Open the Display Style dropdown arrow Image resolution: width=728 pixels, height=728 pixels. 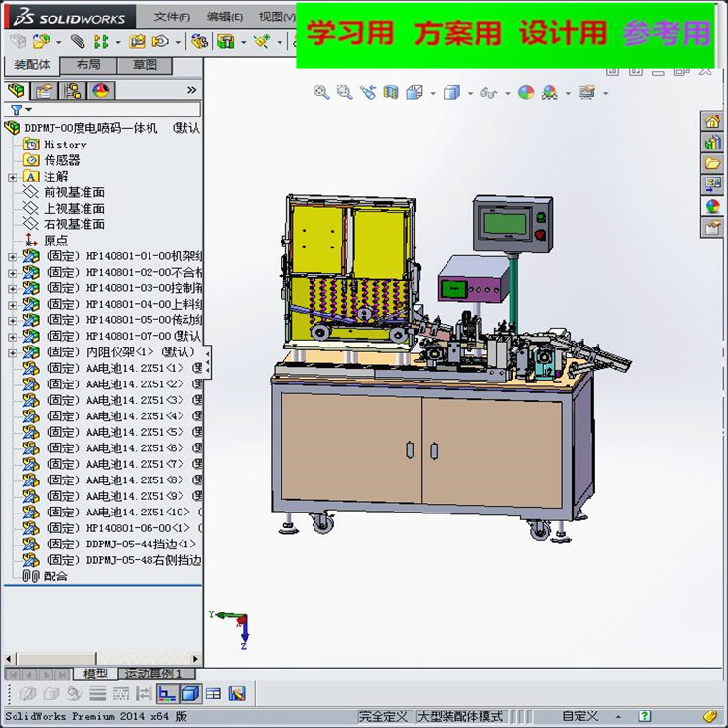(x=470, y=94)
